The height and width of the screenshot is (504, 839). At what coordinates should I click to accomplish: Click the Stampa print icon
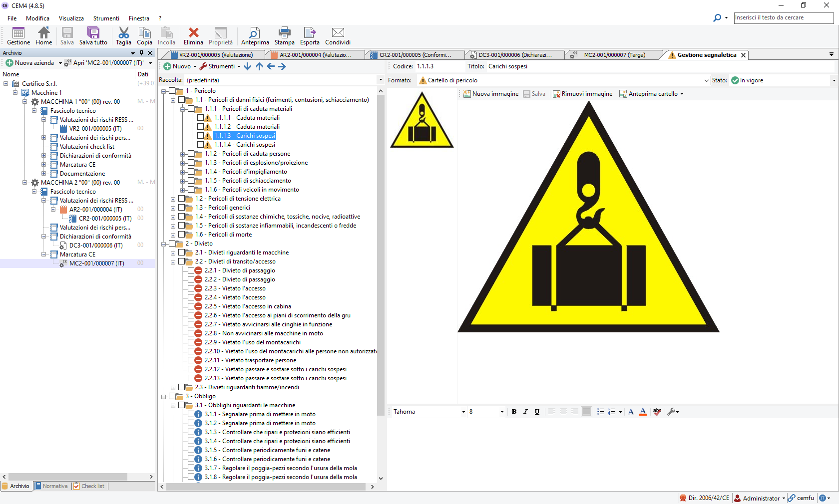[284, 33]
